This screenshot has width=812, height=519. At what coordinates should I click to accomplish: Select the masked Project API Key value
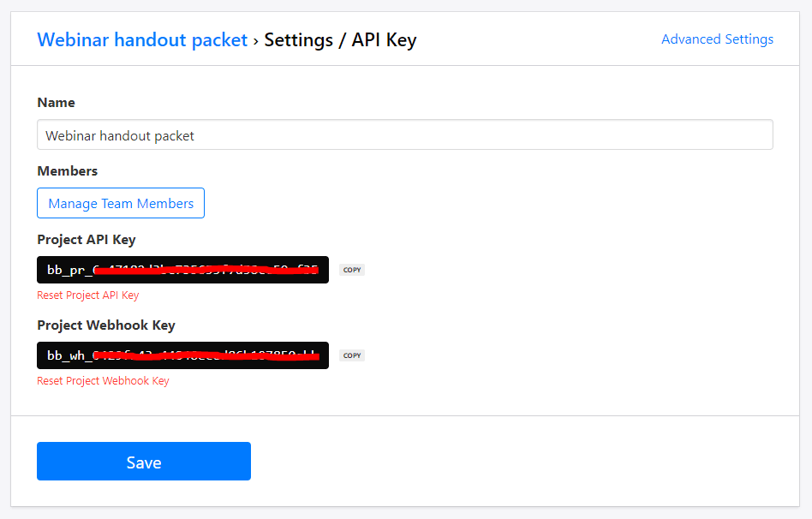(x=182, y=269)
